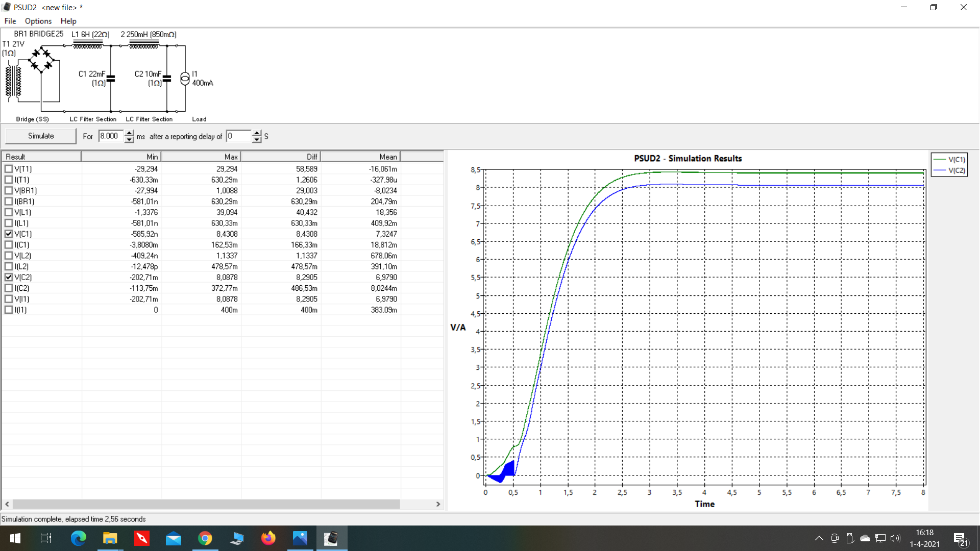Open the File menu
Screen dimensions: 980x551
[10, 21]
